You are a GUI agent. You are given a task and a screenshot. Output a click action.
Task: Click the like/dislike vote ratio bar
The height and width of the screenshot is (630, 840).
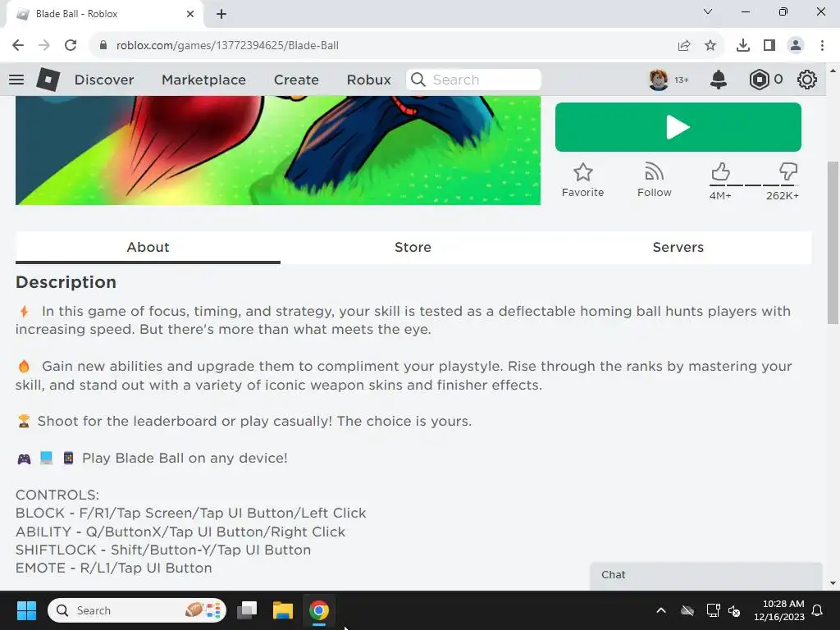tap(755, 185)
